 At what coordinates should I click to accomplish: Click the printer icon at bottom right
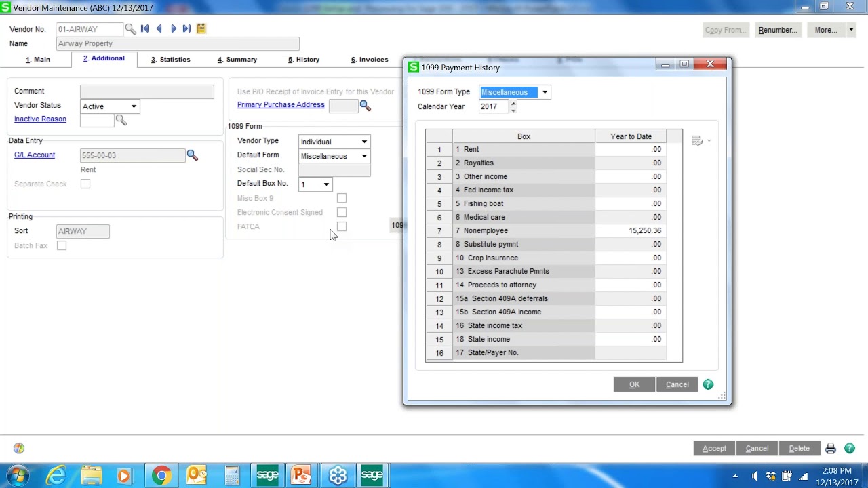(x=831, y=449)
